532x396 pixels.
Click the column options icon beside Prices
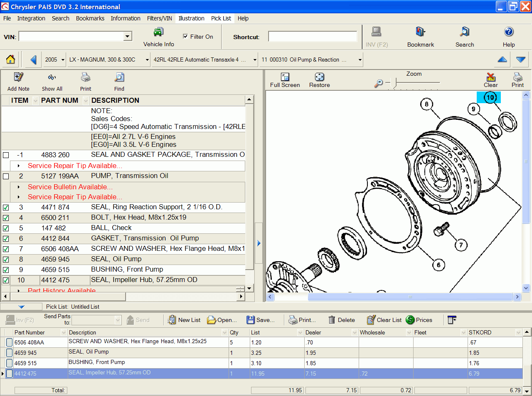tap(452, 320)
